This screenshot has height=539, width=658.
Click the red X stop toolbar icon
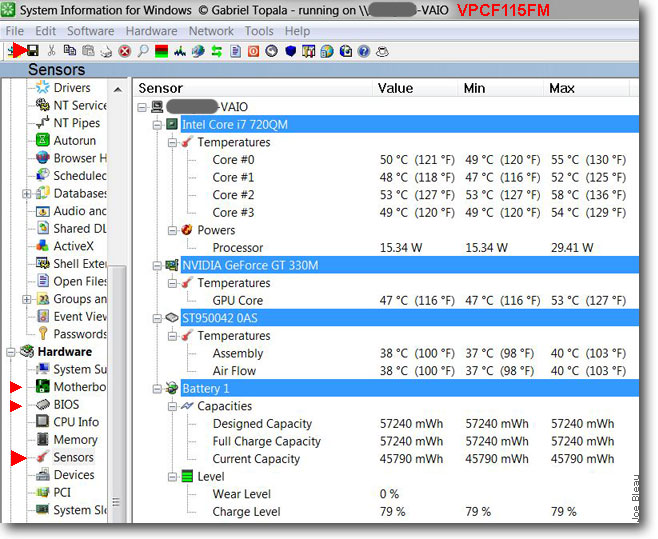pyautogui.click(x=125, y=52)
